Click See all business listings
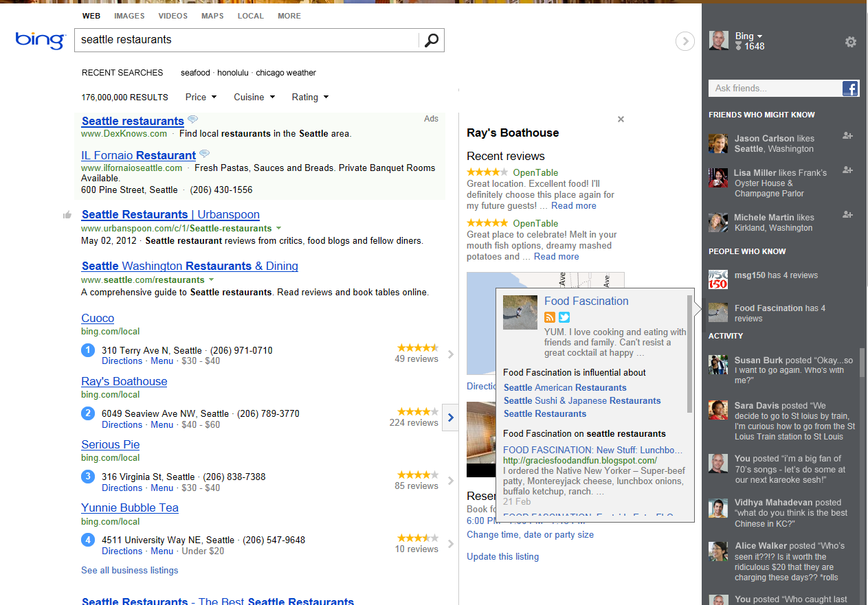This screenshot has height=605, width=868. [x=129, y=570]
